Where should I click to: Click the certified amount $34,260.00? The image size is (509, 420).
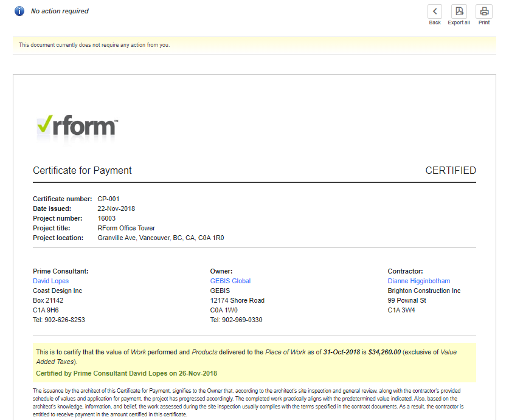(x=384, y=352)
